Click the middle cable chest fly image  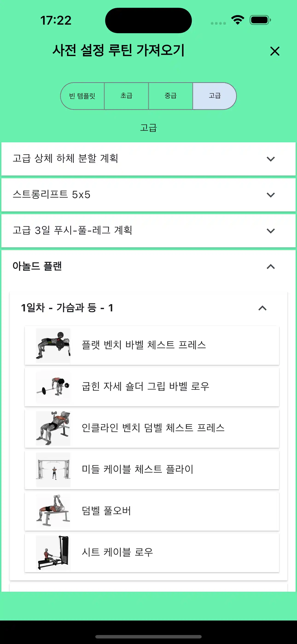click(53, 469)
